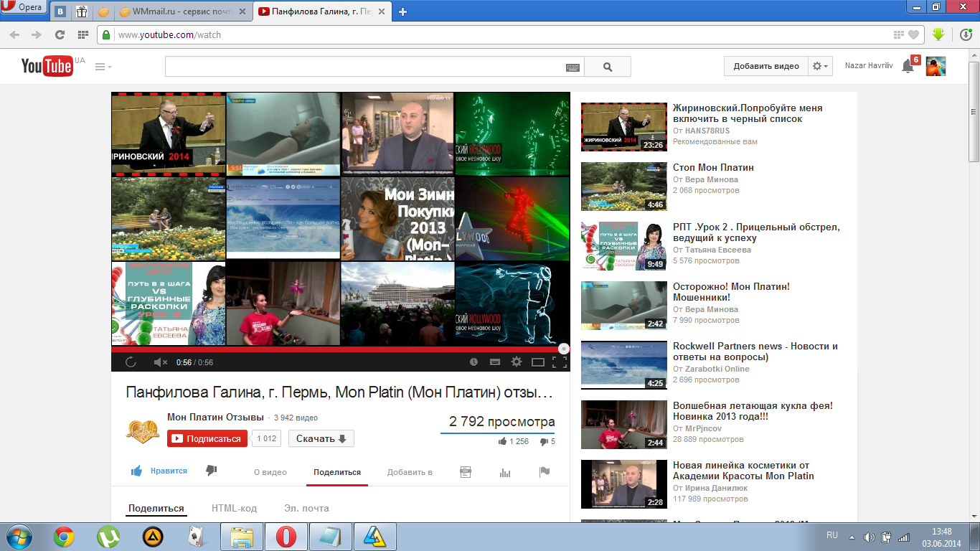Click the search magnifier button
This screenshot has width=980, height=551.
[x=608, y=67]
